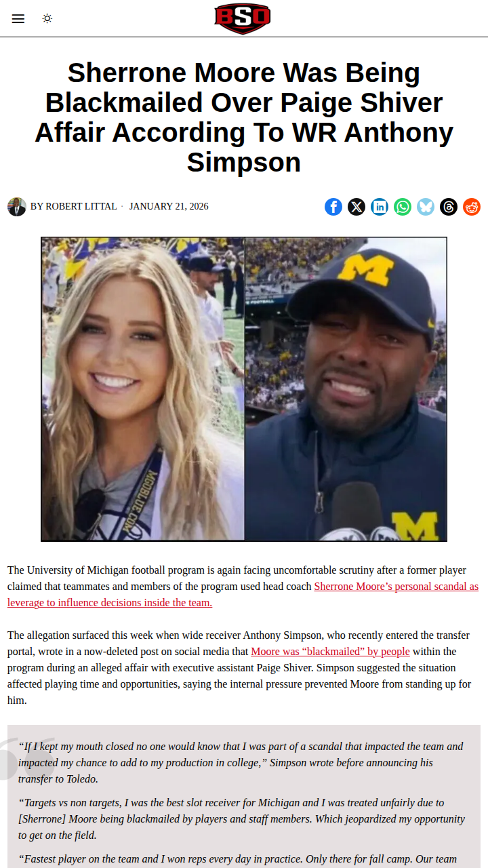Share article on Bluesky
This screenshot has height=868, width=488.
426,207
